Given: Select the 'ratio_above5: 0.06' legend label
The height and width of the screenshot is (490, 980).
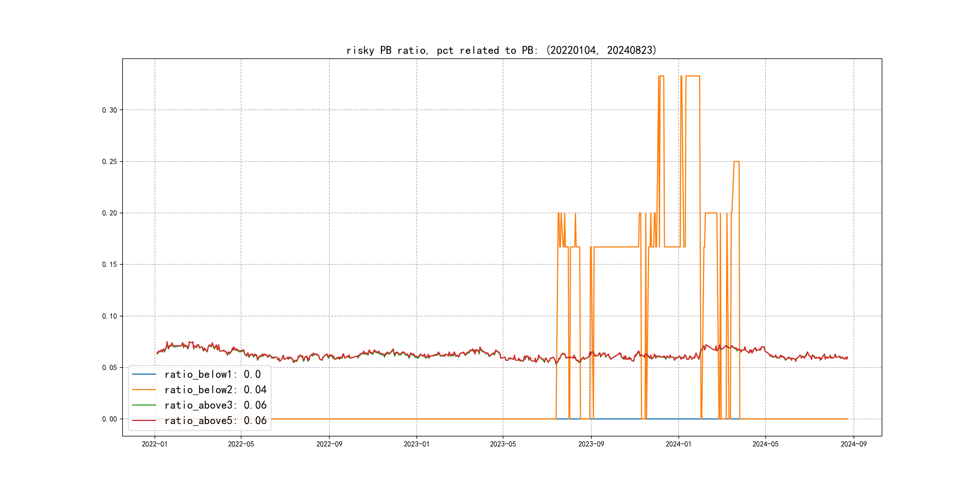Looking at the screenshot, I should 215,420.
